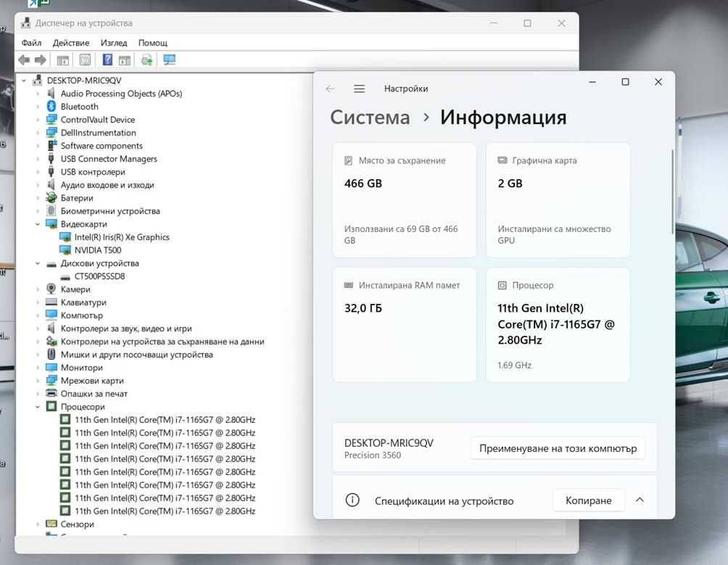The height and width of the screenshot is (565, 728).
Task: Select the Батерии icon
Action: pos(51,198)
